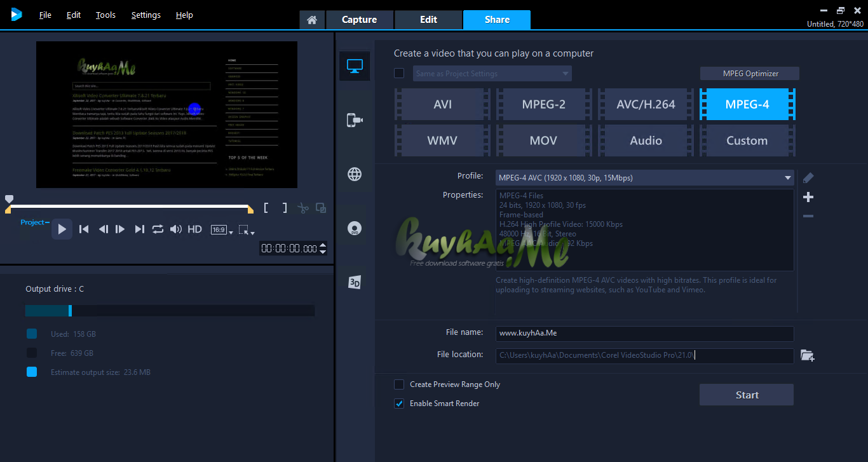The width and height of the screenshot is (868, 462).
Task: Toggle HD preview mode
Action: pyautogui.click(x=194, y=229)
